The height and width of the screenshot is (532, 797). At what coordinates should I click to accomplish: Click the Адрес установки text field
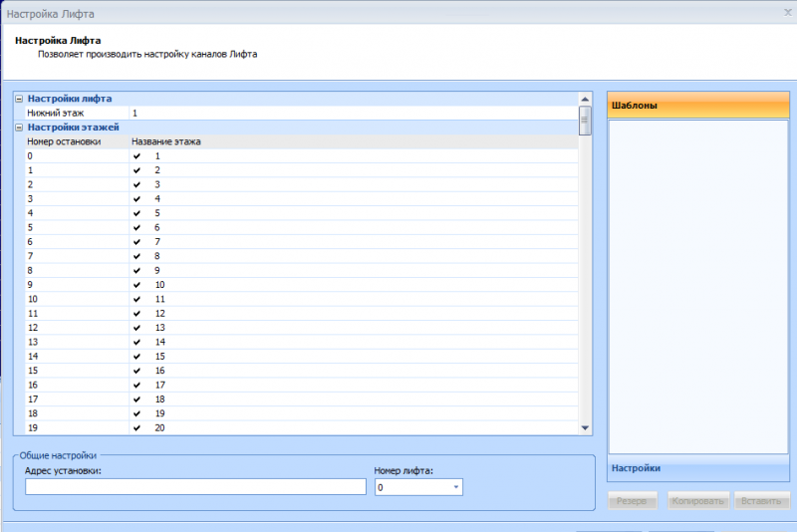(x=195, y=487)
